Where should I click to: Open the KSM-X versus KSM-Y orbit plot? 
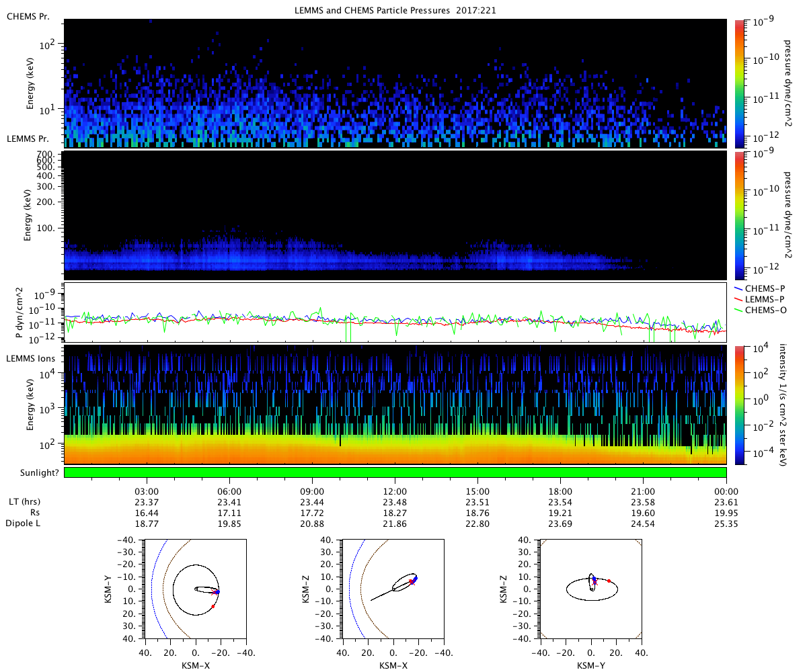click(x=196, y=589)
